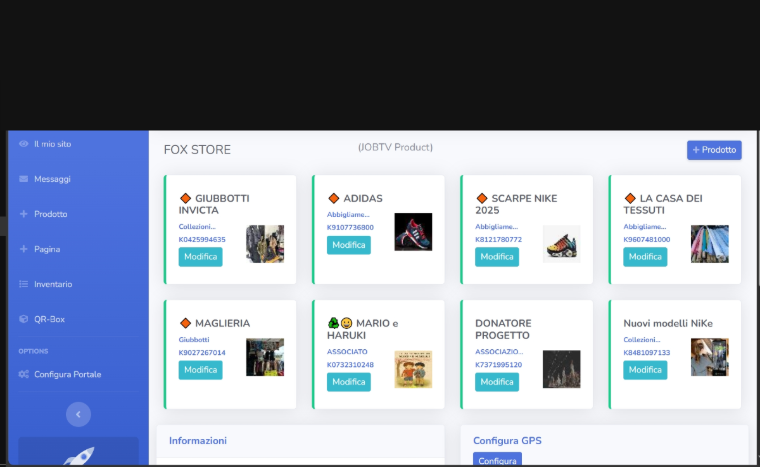760x467 pixels.
Task: Click the list icon beside Inventario
Action: (23, 284)
